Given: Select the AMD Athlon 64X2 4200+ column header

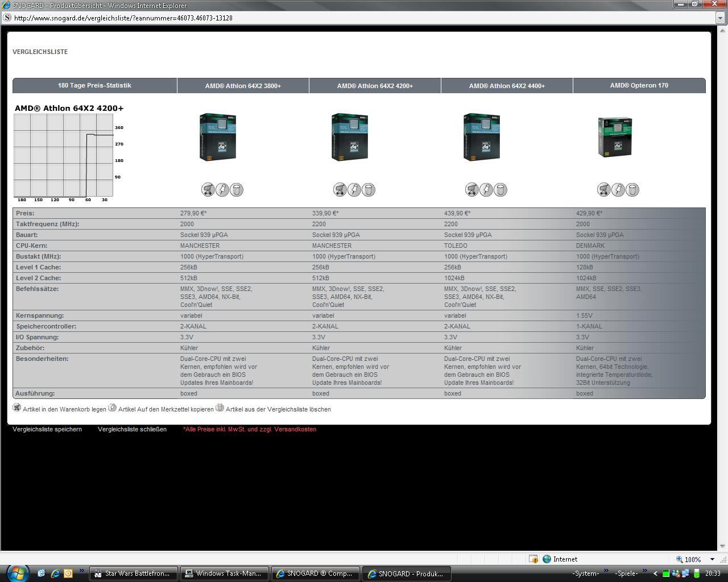Looking at the screenshot, I should click(375, 86).
